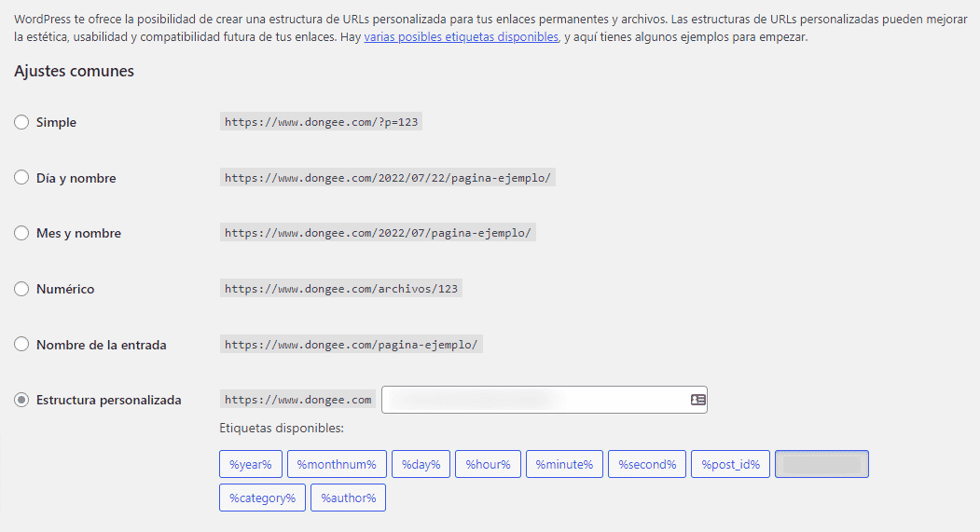Click the Ajustes comunes heading
Screen dimensions: 980x532
tap(74, 71)
